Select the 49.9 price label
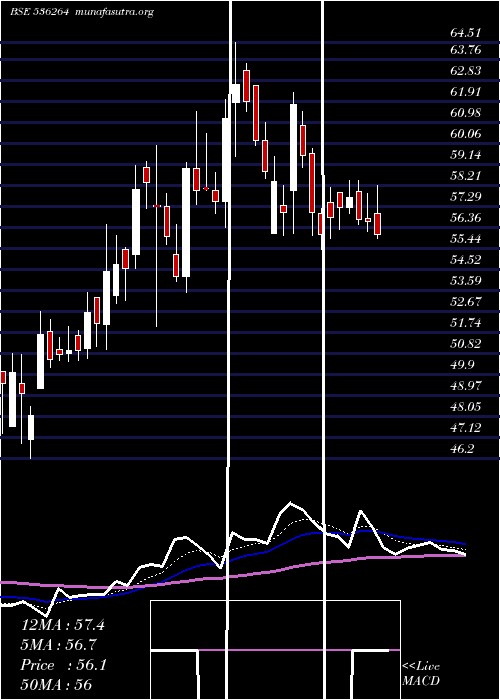This screenshot has width=500, height=700. (x=462, y=364)
